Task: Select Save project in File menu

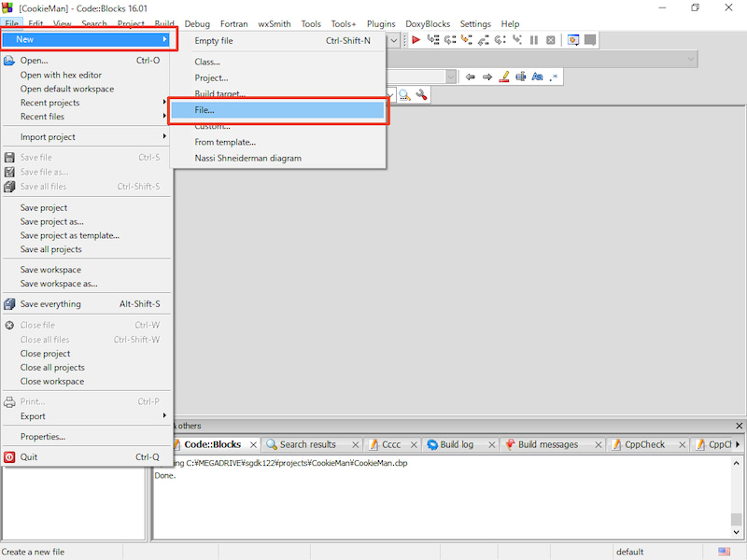Action: coord(86,207)
